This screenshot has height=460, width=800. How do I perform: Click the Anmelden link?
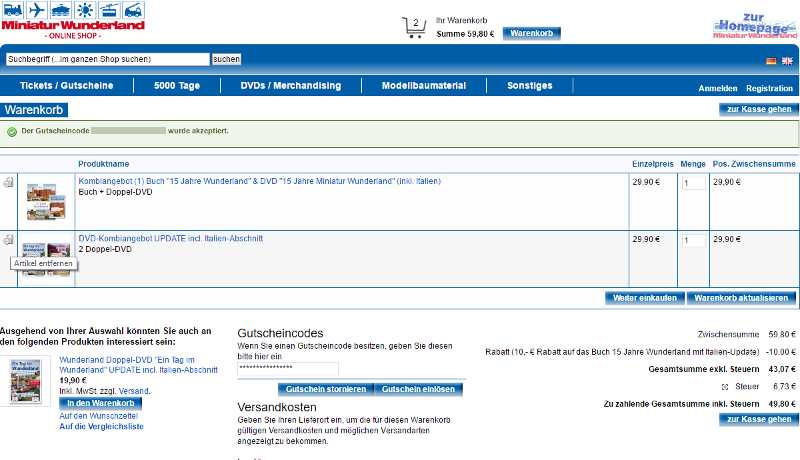[718, 88]
